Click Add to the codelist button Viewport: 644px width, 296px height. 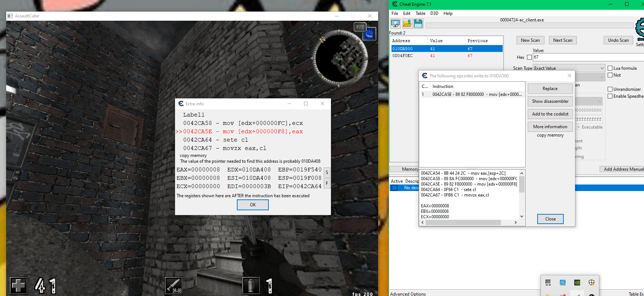click(x=550, y=114)
